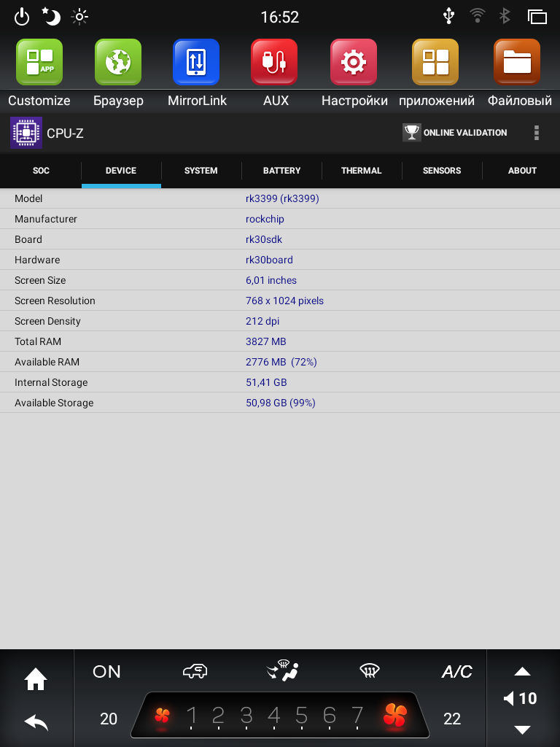The height and width of the screenshot is (747, 560).
Task: Launch the Браузер globe app
Action: [x=118, y=62]
